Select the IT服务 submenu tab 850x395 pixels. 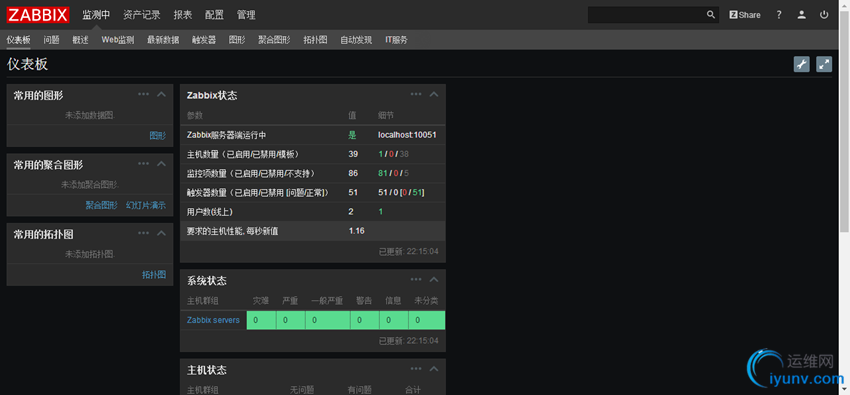[x=396, y=40]
